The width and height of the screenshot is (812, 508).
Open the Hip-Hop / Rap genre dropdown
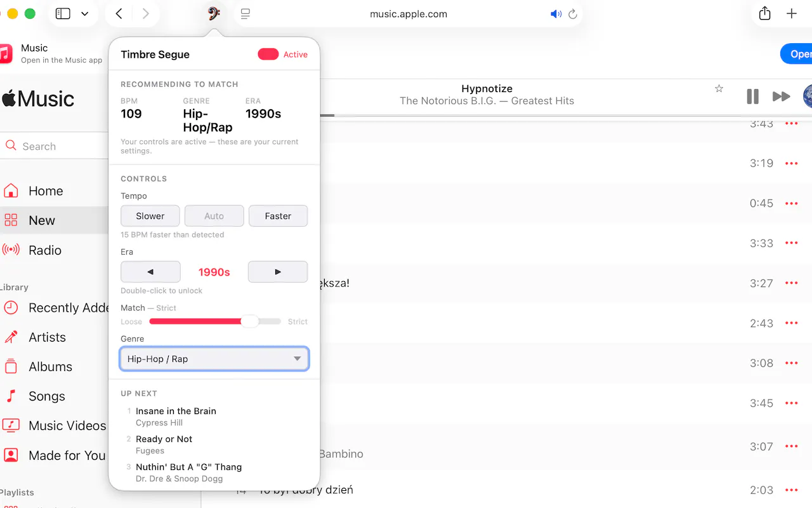pyautogui.click(x=214, y=359)
